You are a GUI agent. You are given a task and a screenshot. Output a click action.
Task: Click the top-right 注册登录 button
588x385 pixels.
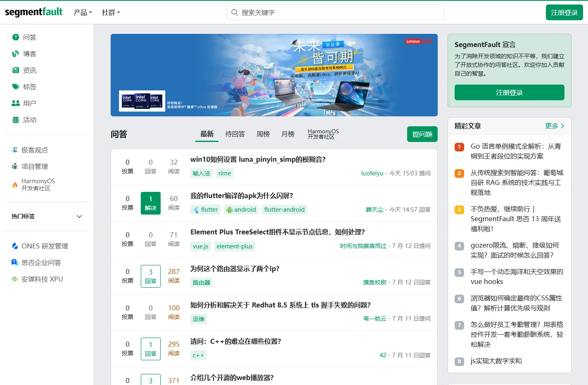tap(564, 12)
